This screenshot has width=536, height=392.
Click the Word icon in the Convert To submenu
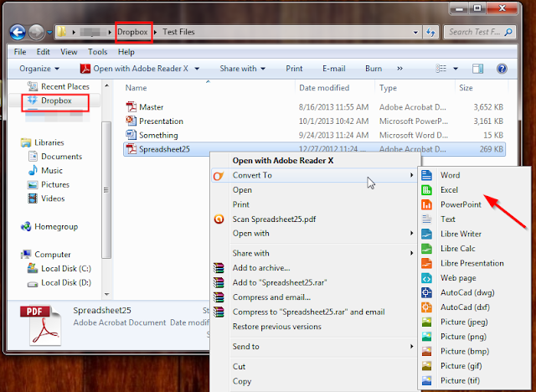[x=426, y=175]
